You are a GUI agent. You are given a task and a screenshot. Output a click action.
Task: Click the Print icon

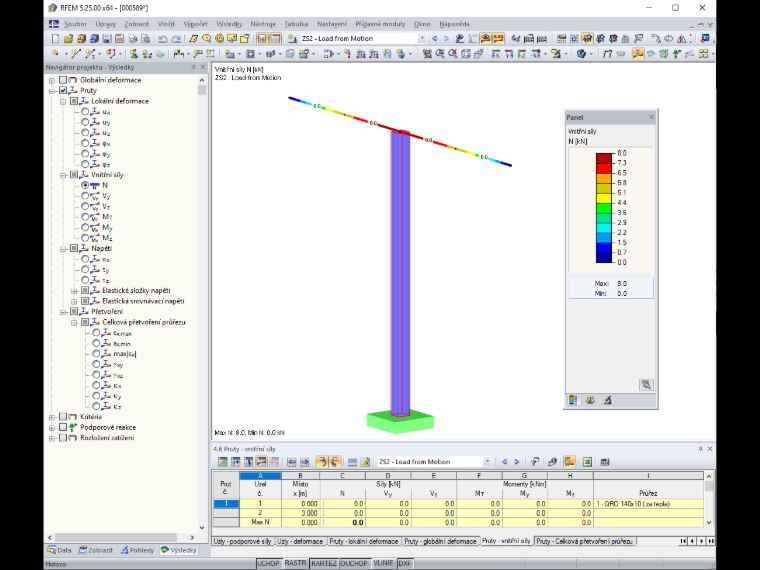(132, 38)
